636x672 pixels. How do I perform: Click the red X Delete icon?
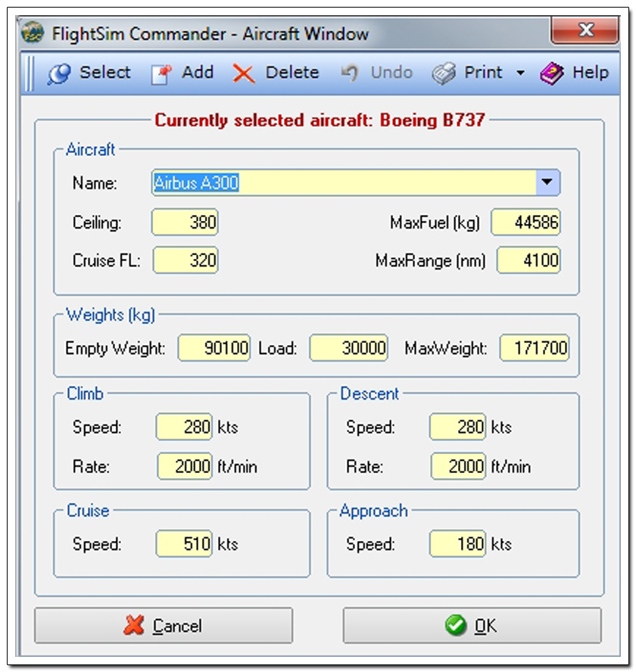pyautogui.click(x=243, y=73)
